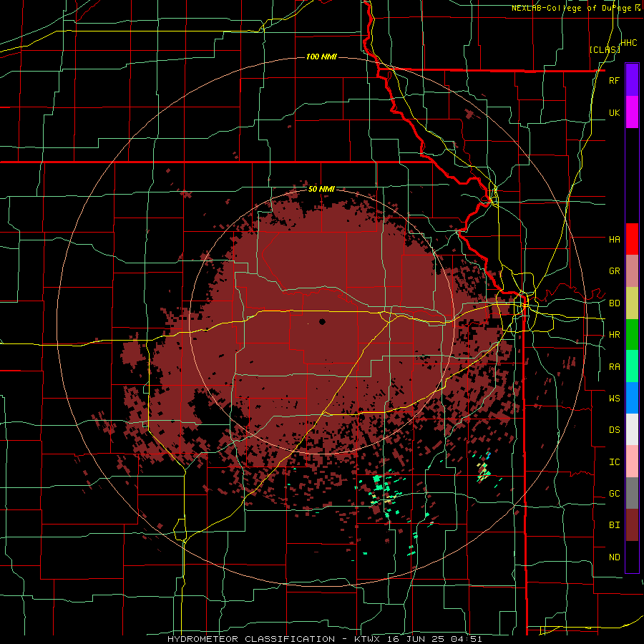Click the RF legend label
Screen dimensions: 644x644
point(614,80)
